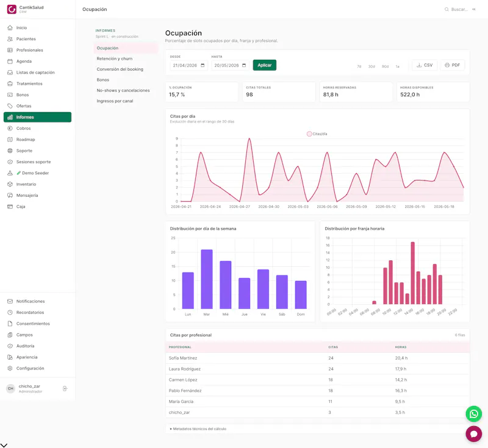Open the Informes sidebar item

point(37,117)
